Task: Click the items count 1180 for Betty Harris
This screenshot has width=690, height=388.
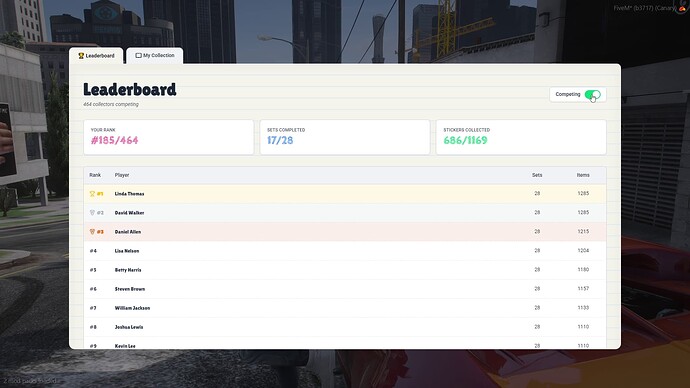Action: (x=583, y=270)
